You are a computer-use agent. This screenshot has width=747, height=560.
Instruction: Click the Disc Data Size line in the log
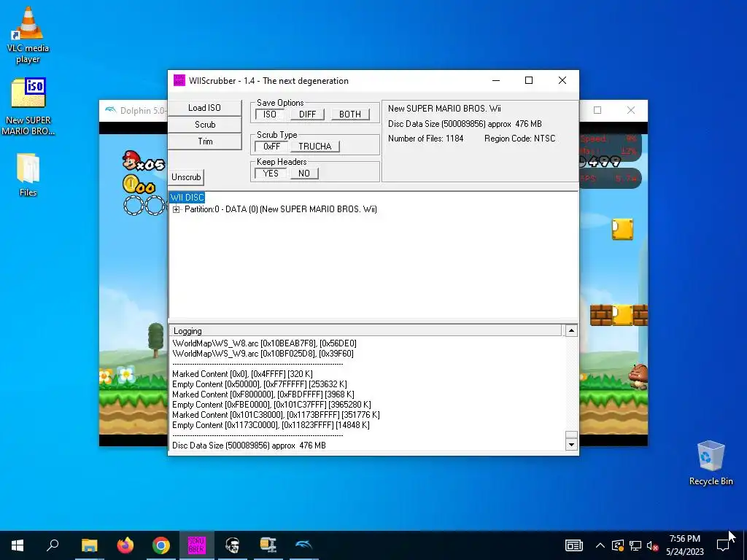249,446
